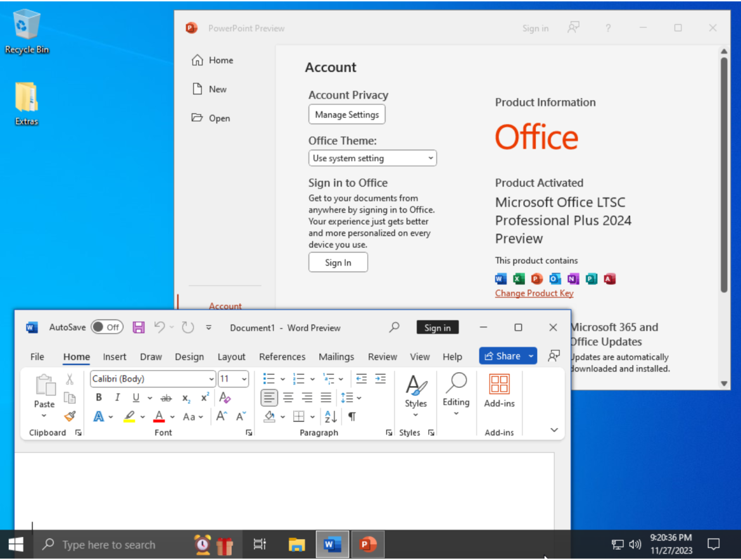741x560 pixels.
Task: Click the Manage Settings button
Action: click(346, 115)
